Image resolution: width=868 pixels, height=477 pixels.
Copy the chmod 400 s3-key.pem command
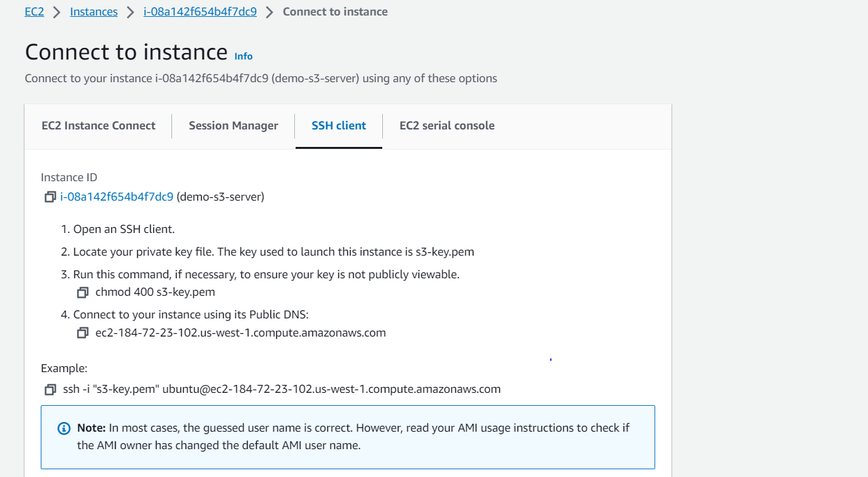[x=82, y=293]
